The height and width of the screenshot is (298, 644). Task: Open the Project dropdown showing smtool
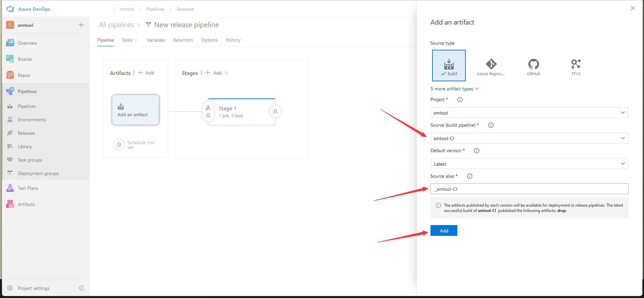click(x=529, y=113)
